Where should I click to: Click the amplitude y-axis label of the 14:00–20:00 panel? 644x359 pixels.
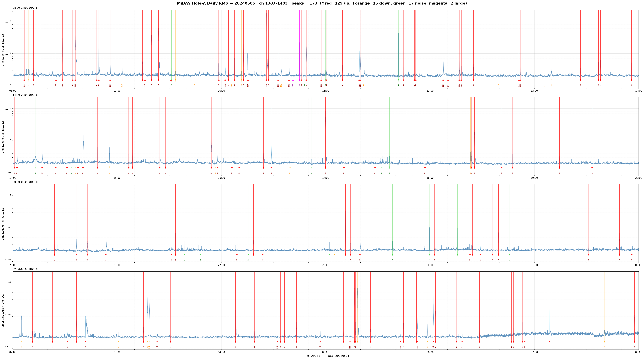3,136
